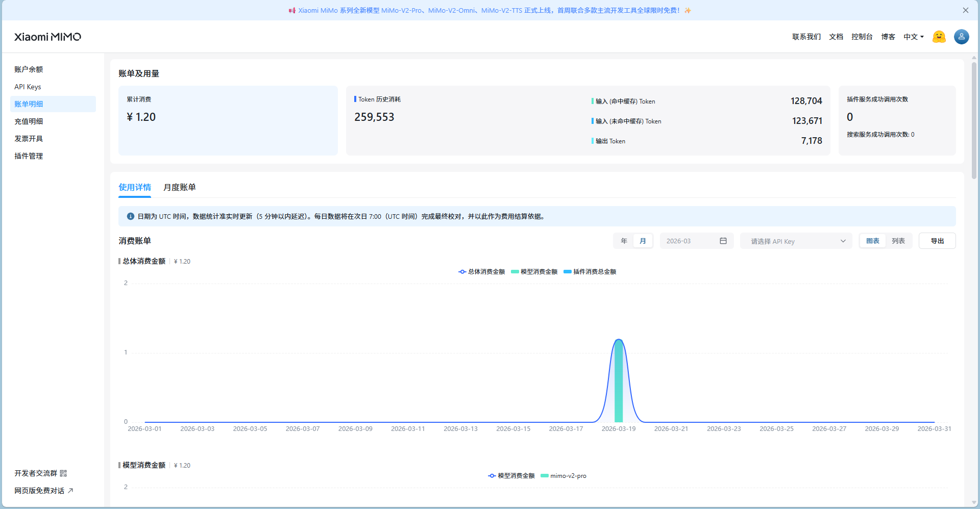This screenshot has height=509, width=980.
Task: Close the announcement banner
Action: coord(965,10)
